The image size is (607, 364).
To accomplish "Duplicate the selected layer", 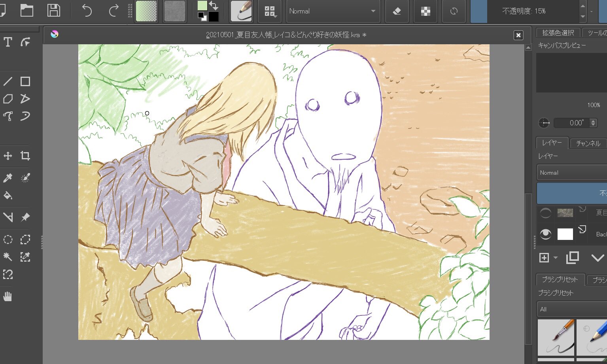I will point(572,257).
